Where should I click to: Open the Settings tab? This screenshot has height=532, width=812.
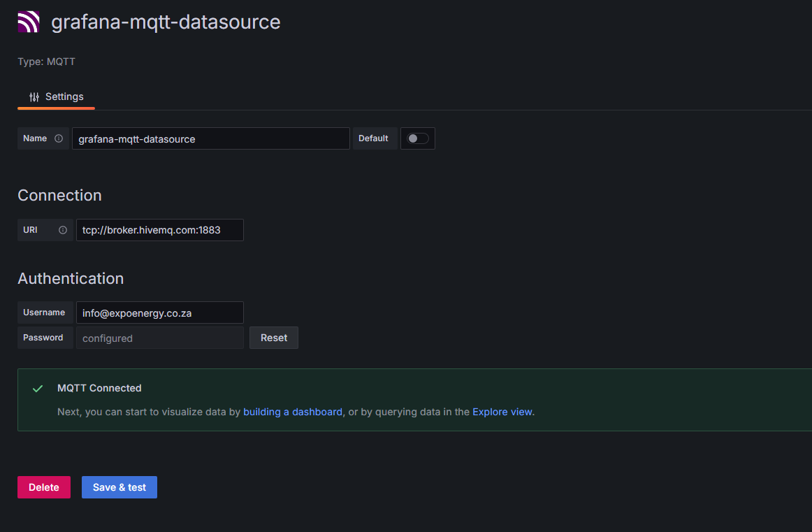tap(57, 97)
